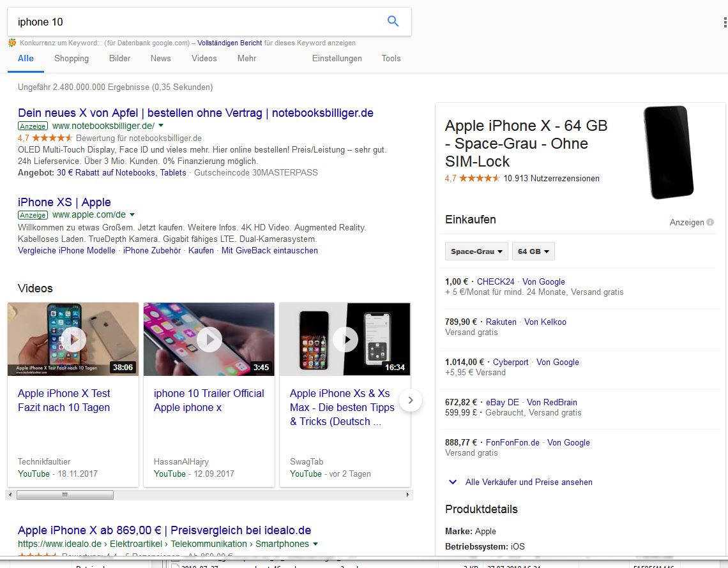Click the iPhone X product image
The width and height of the screenshot is (728, 568).
[x=669, y=152]
